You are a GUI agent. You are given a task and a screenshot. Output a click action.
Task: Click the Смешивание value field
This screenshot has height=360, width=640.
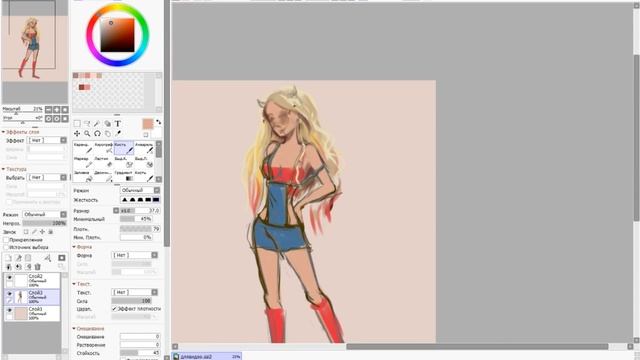(x=140, y=337)
